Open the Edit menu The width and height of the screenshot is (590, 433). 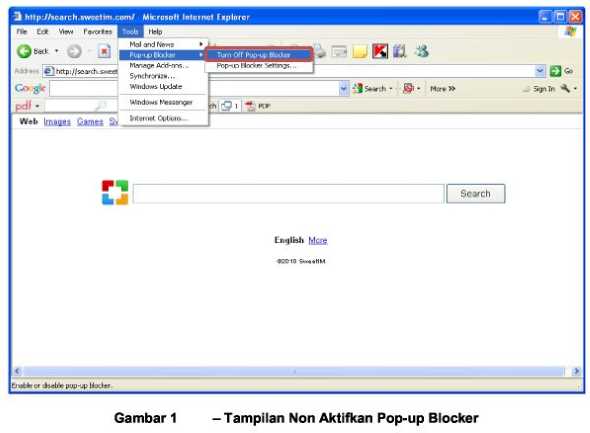pyautogui.click(x=43, y=32)
